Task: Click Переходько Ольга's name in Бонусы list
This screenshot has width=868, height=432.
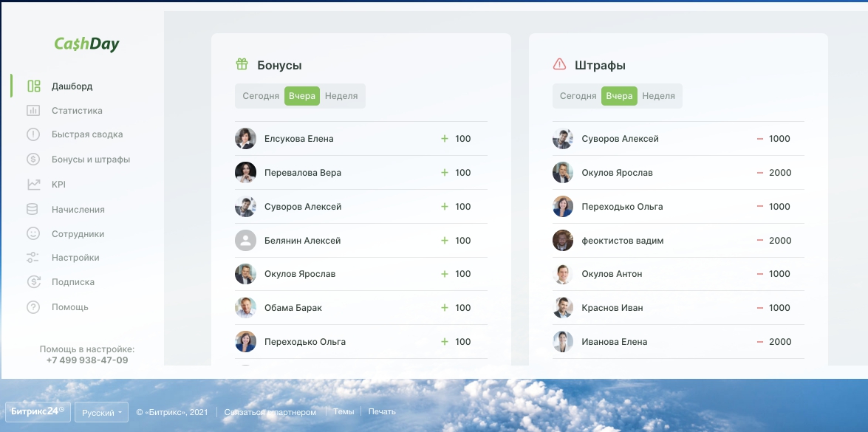Action: coord(305,342)
